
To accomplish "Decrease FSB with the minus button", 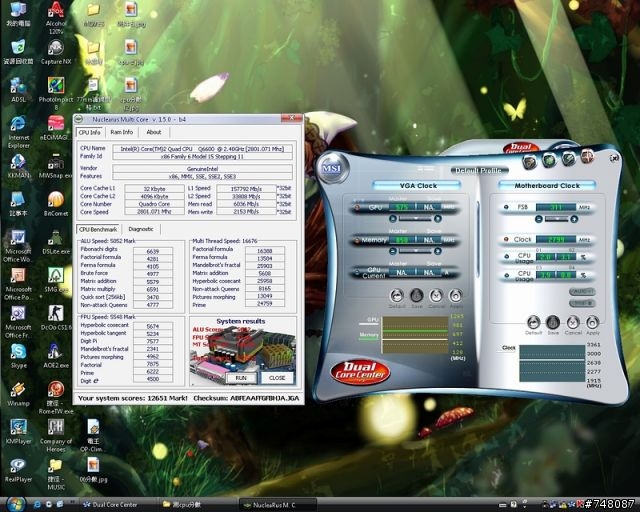I will click(x=539, y=219).
